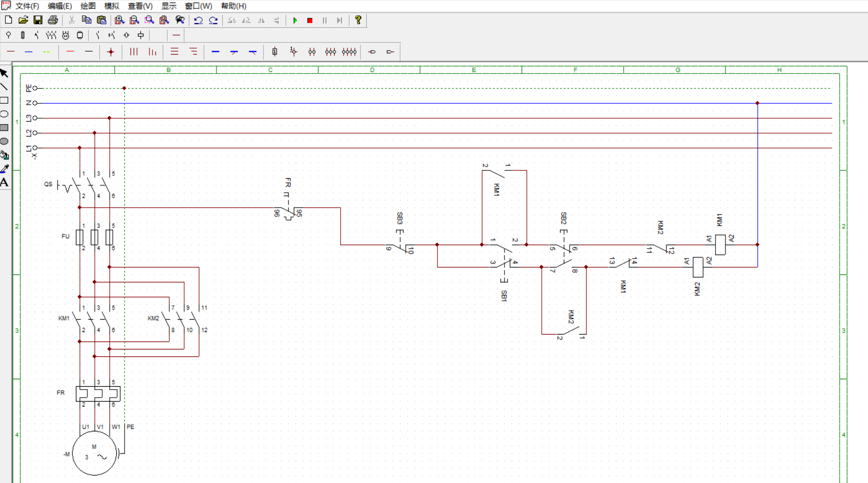Open the 窗口(W) menu
Viewport: 868px width, 483px height.
(x=199, y=6)
